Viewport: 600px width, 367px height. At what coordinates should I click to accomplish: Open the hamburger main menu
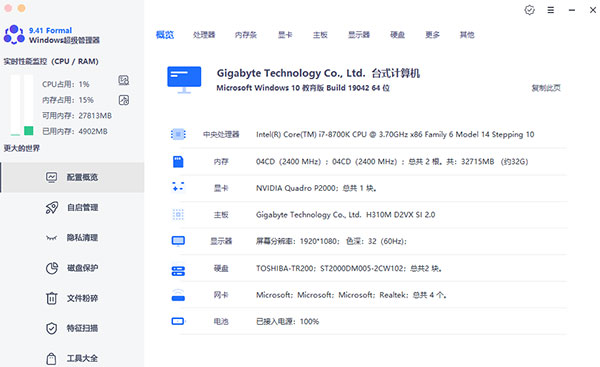(x=551, y=10)
